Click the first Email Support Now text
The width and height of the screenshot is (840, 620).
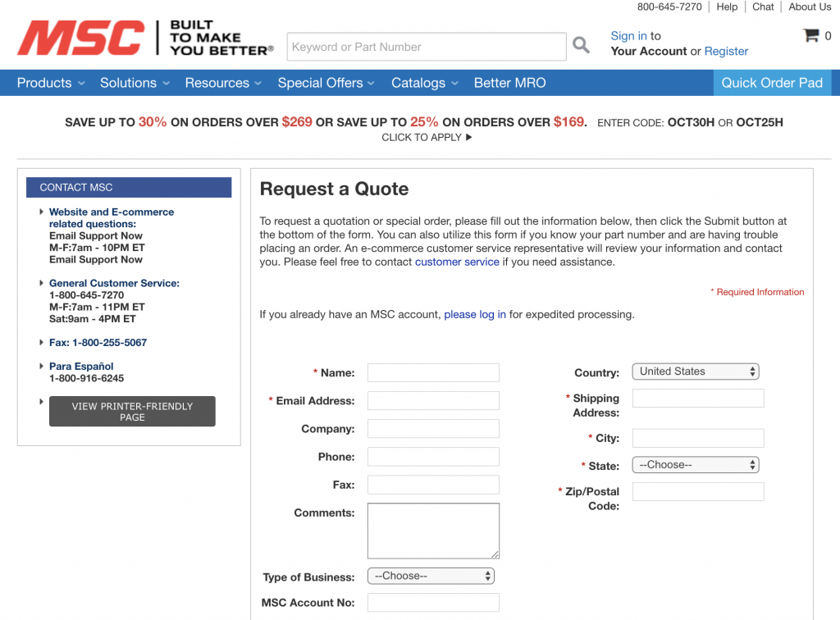96,235
